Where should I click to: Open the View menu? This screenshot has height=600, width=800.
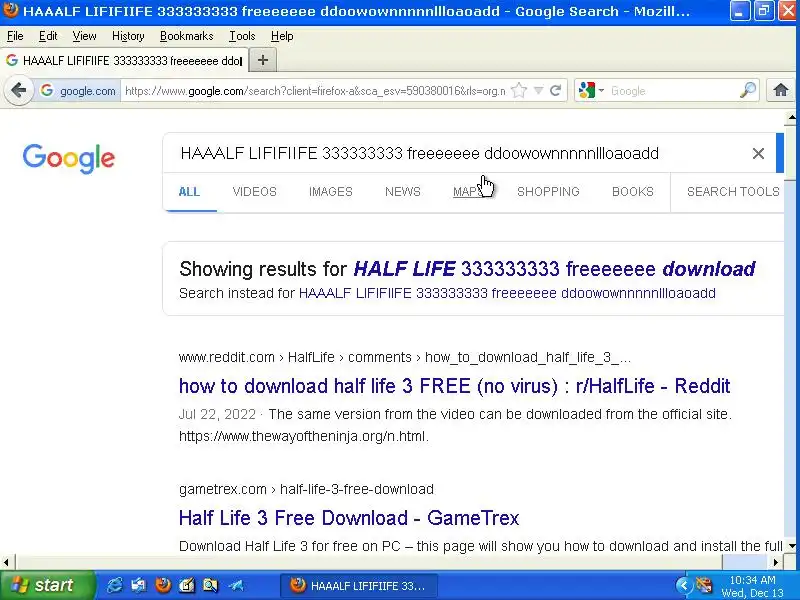(x=84, y=36)
